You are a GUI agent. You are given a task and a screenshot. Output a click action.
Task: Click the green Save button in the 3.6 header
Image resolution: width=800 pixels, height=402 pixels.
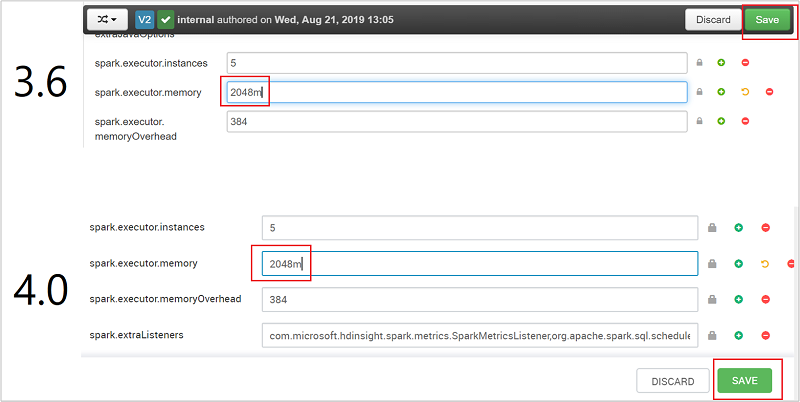(x=767, y=20)
